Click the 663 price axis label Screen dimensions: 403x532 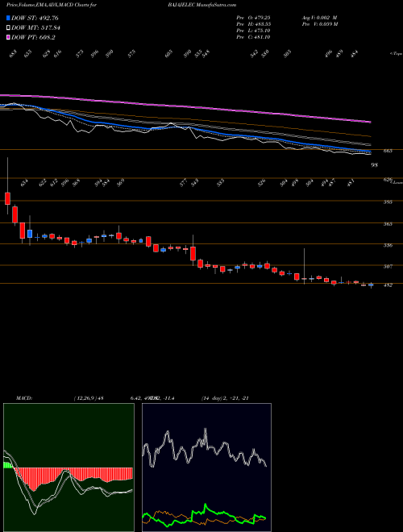388,151
